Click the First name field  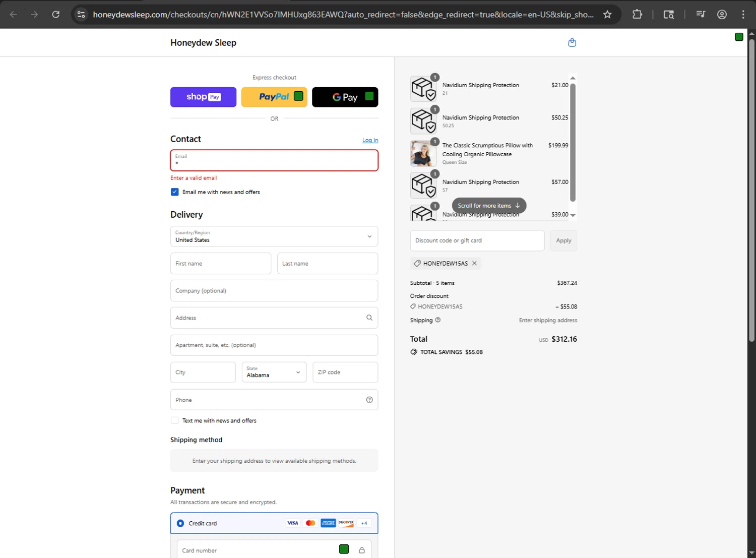(x=221, y=264)
